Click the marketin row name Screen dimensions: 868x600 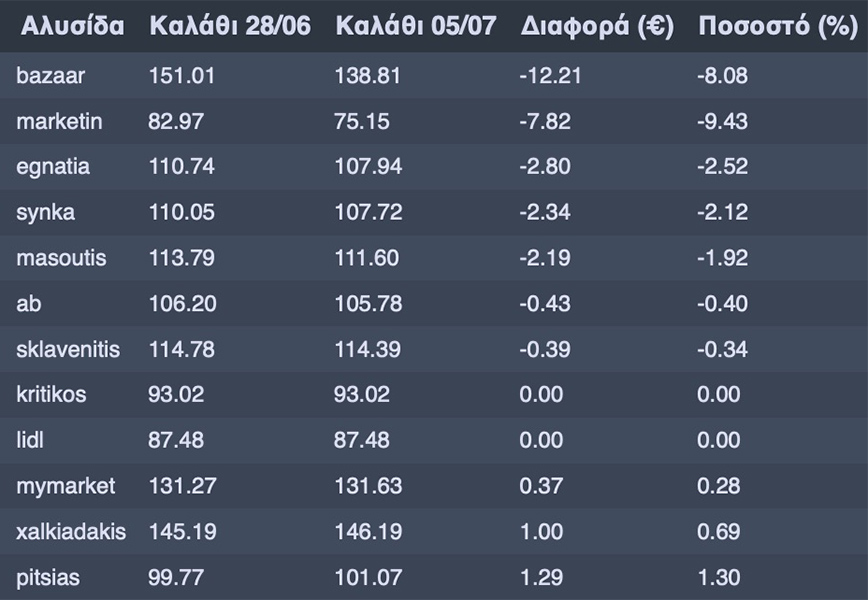coord(59,121)
